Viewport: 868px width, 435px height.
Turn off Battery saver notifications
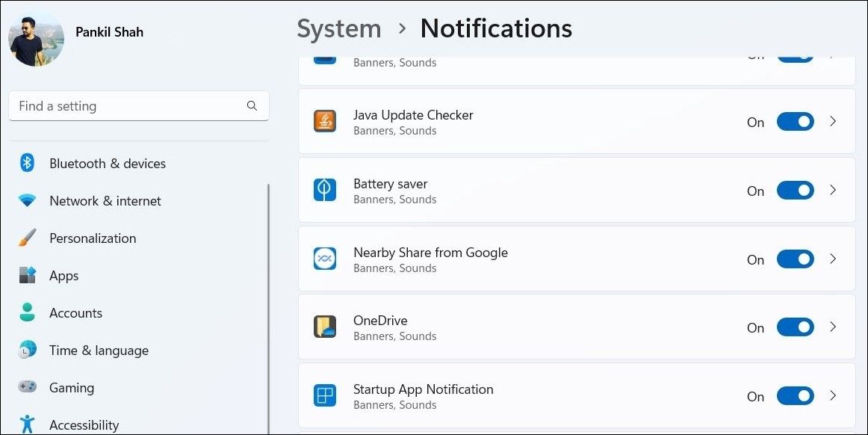pyautogui.click(x=795, y=190)
